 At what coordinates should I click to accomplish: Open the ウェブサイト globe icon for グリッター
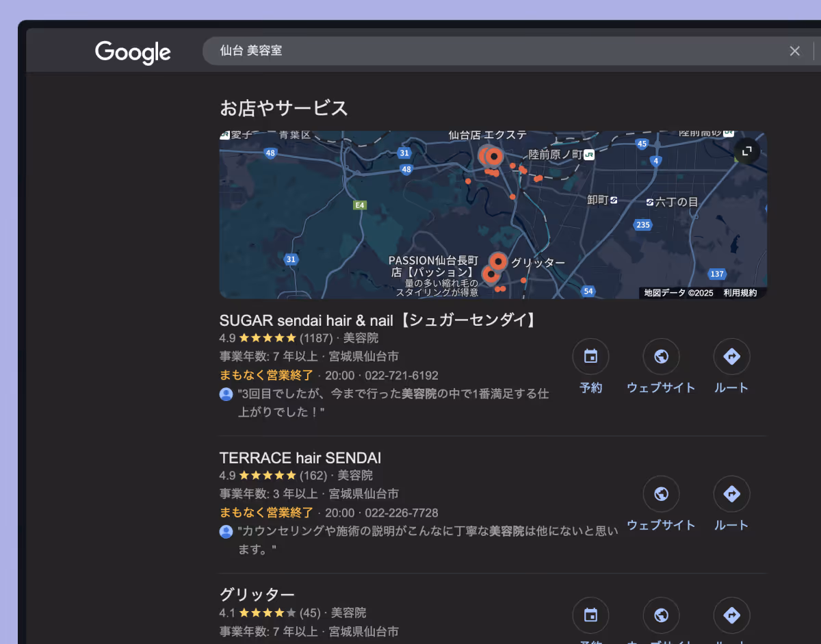pos(661,615)
